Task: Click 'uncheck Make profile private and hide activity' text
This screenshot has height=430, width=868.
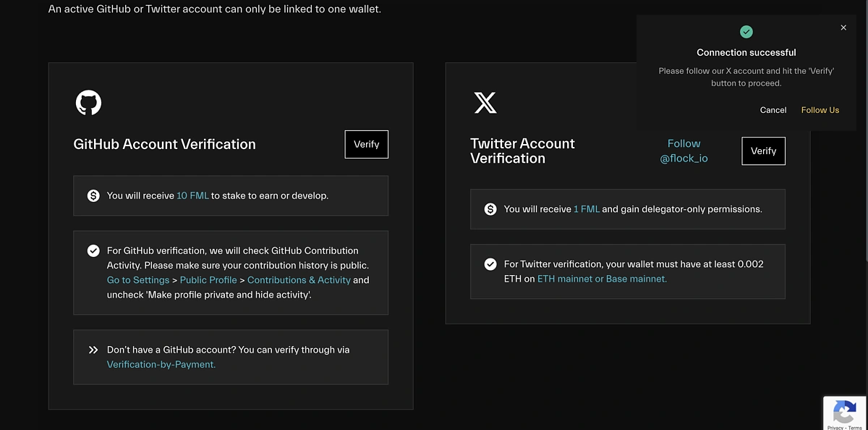Action: (x=210, y=295)
